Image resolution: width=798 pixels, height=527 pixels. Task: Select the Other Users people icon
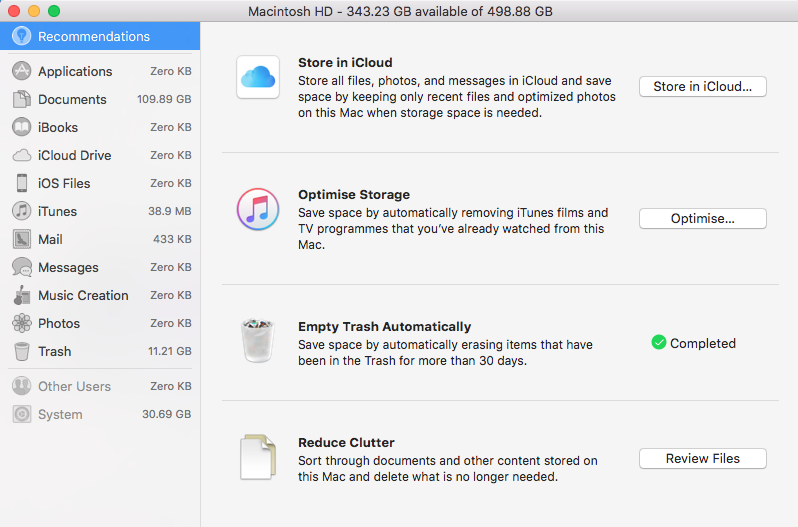(x=21, y=386)
